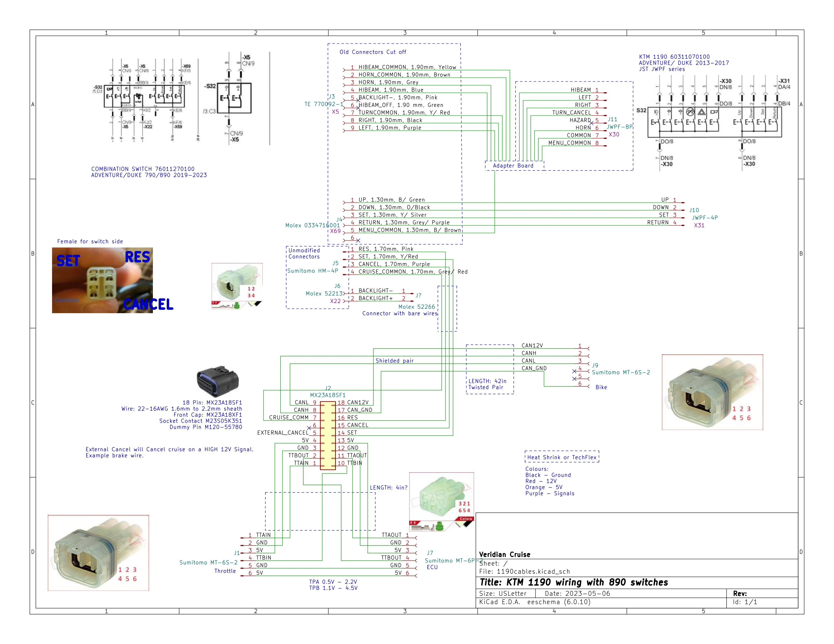Click the 'BACKLIGHT-, 1.90mm, Pink' pin label
Viewport: 834px width, 644px height.
[x=398, y=97]
